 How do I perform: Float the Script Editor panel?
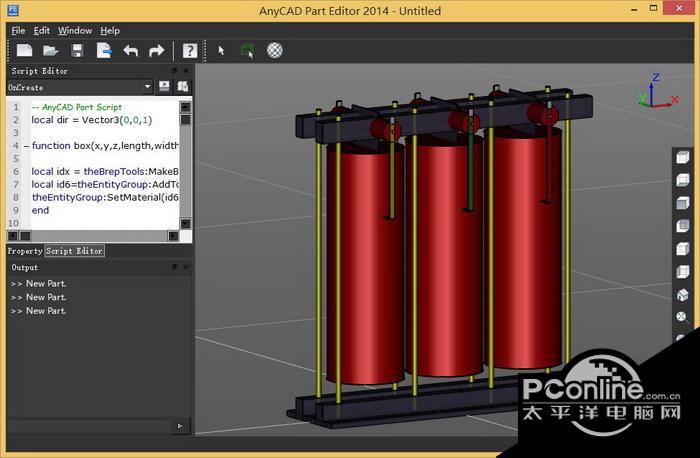point(174,71)
